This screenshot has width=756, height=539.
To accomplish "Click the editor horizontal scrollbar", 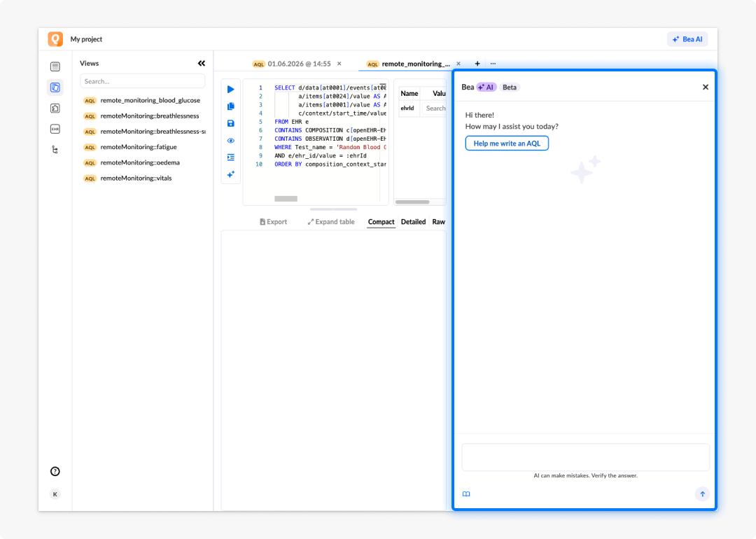I will pyautogui.click(x=286, y=199).
